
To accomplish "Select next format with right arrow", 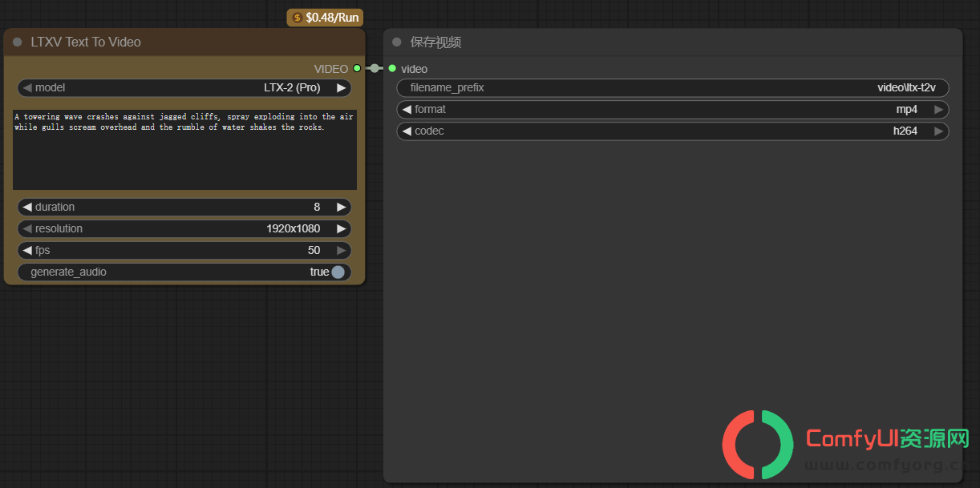I will (x=939, y=109).
